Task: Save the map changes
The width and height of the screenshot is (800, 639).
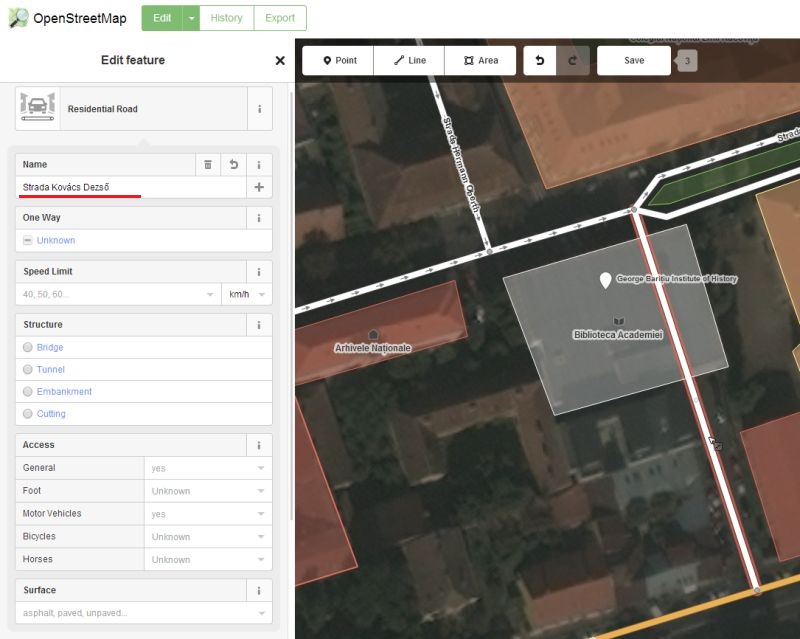Action: [634, 61]
